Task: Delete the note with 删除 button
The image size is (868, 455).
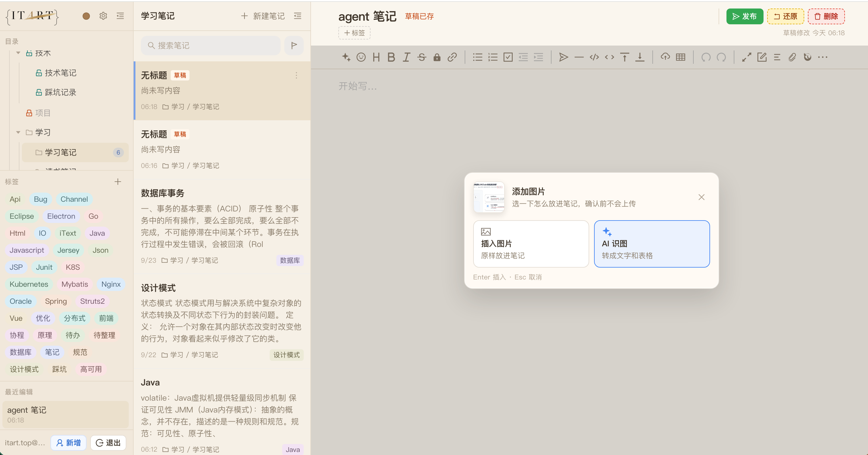Action: click(826, 16)
